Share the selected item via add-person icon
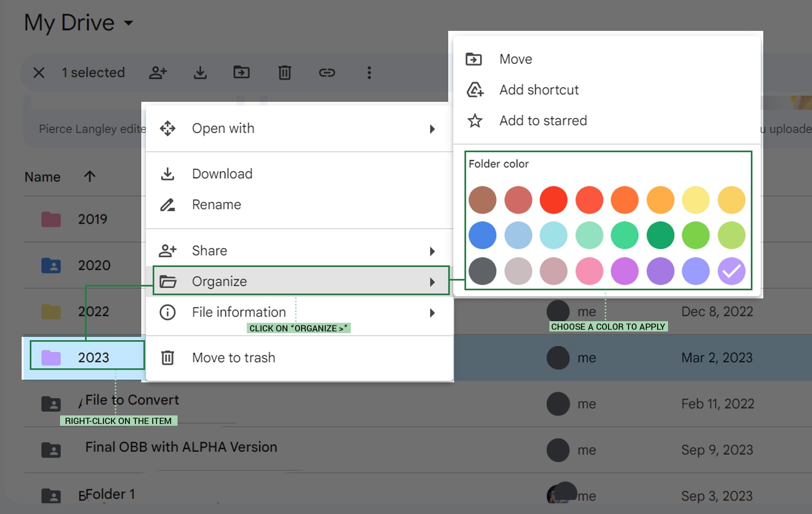The image size is (812, 514). (x=158, y=72)
